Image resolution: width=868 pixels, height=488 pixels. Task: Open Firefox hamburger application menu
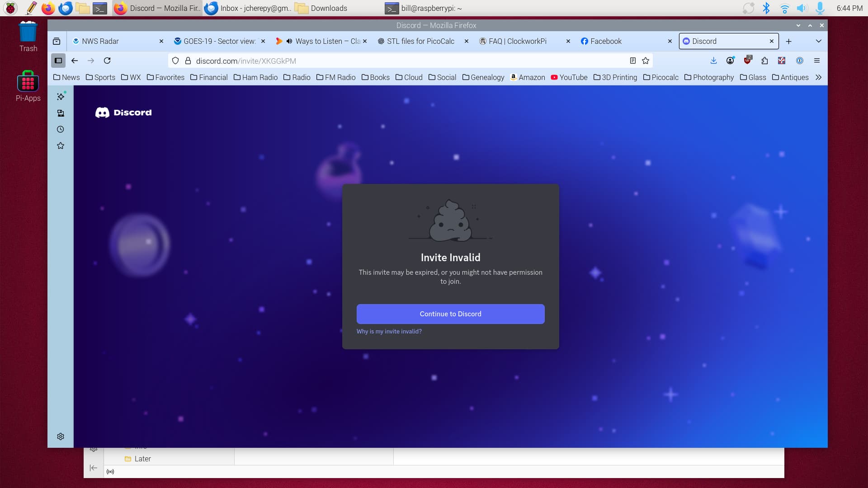click(817, 61)
